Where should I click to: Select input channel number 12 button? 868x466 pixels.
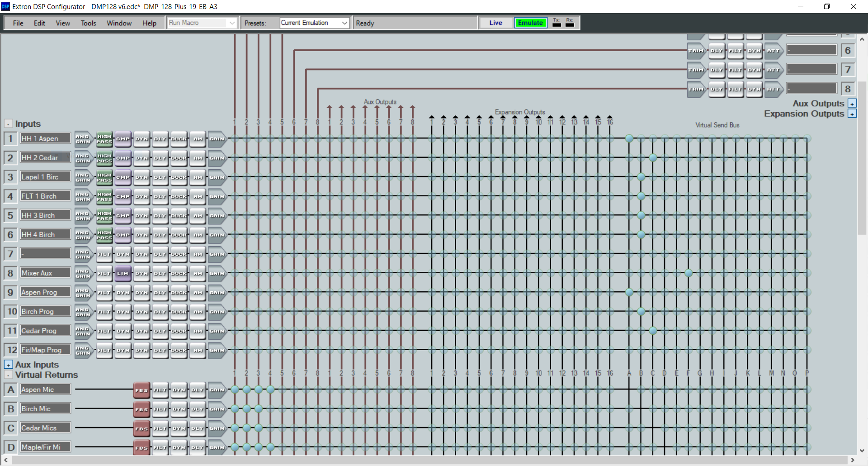click(11, 350)
